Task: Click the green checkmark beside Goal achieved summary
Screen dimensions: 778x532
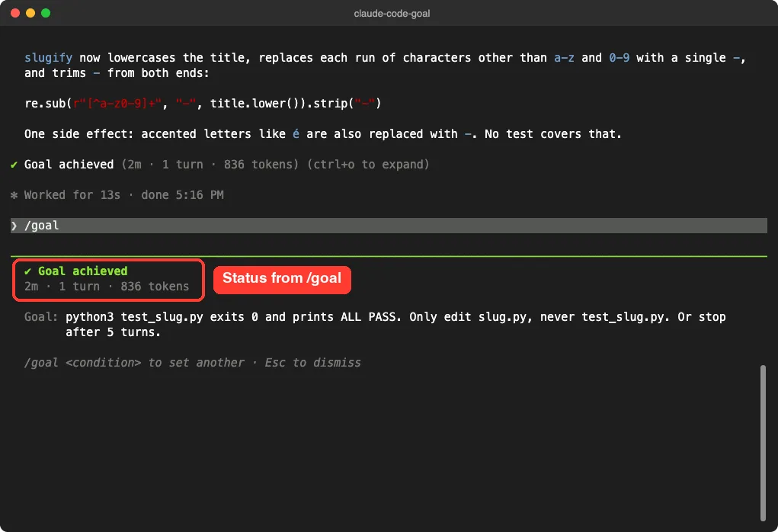Action: (x=14, y=165)
